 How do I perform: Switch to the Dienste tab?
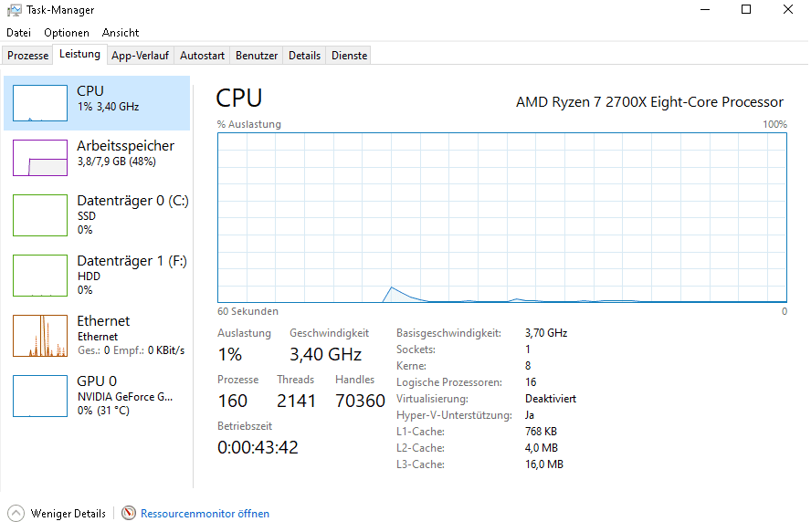[349, 56]
